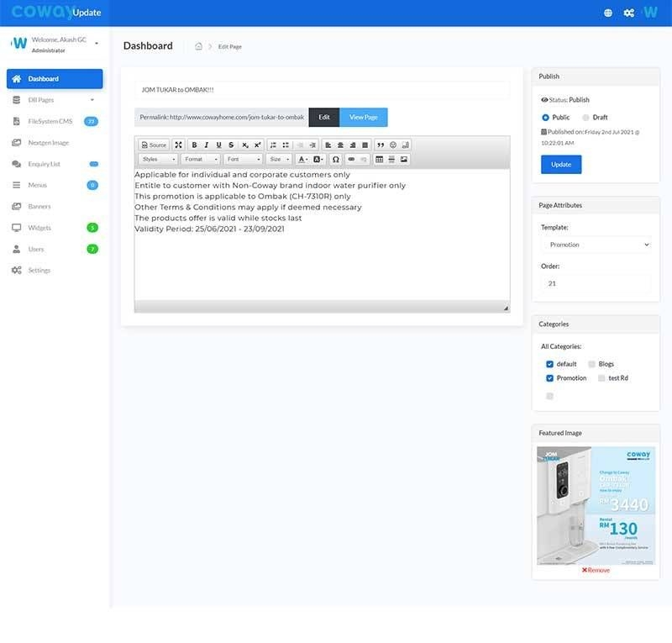Apply italic formatting in the editor toolbar
Screen dimensions: 672x643
207,145
